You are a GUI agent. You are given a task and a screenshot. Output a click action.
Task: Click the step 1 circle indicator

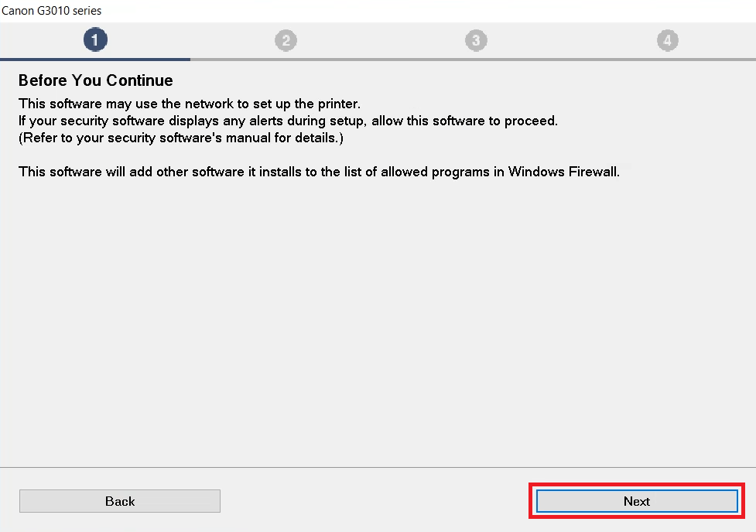pyautogui.click(x=95, y=39)
